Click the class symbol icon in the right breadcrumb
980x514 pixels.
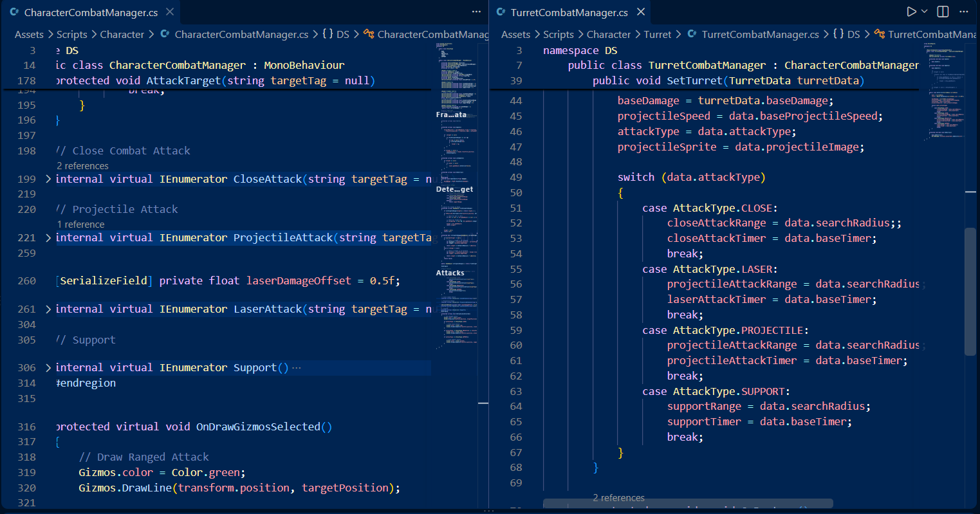pyautogui.click(x=880, y=34)
